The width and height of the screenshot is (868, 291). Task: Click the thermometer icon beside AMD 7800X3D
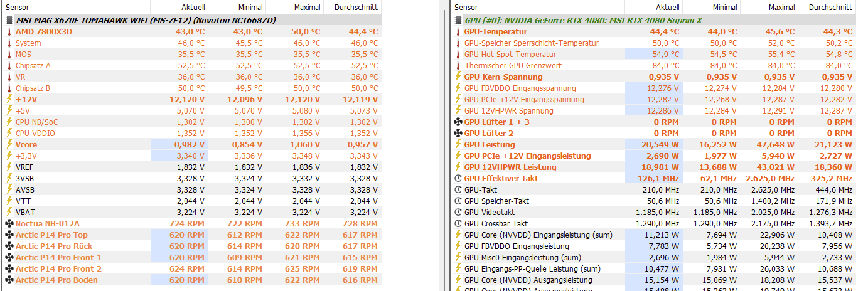[x=9, y=31]
